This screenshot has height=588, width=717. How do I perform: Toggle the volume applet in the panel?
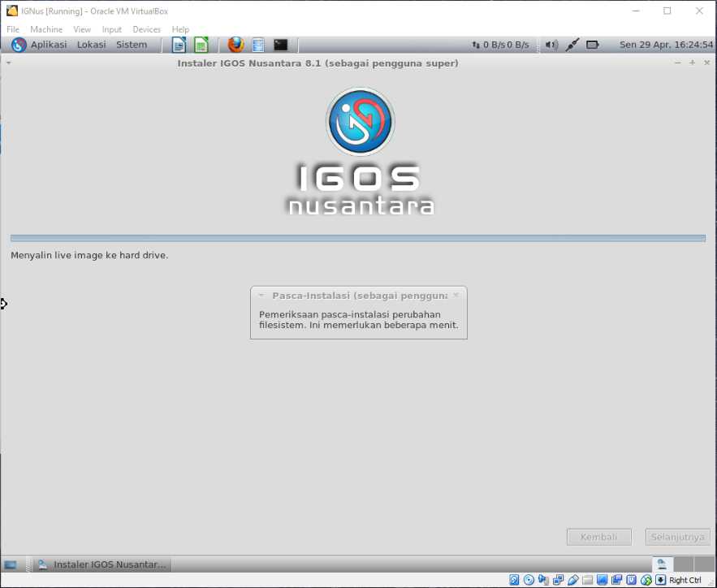coord(551,45)
